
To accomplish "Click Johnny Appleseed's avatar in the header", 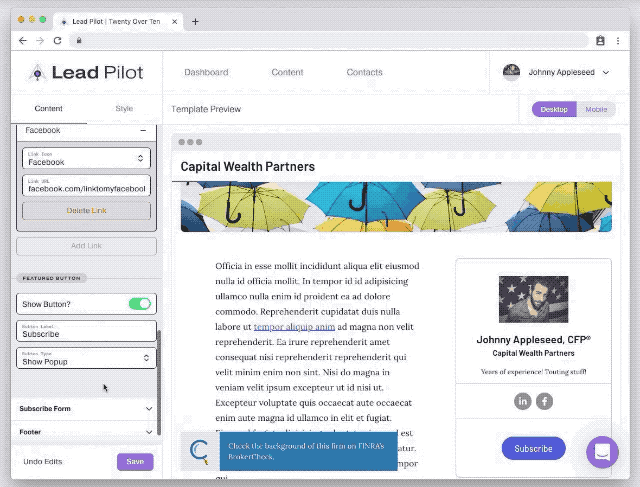I will tap(511, 72).
